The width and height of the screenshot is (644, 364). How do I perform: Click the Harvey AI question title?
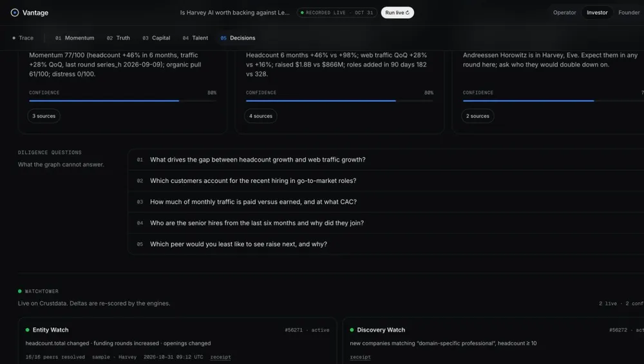(234, 13)
